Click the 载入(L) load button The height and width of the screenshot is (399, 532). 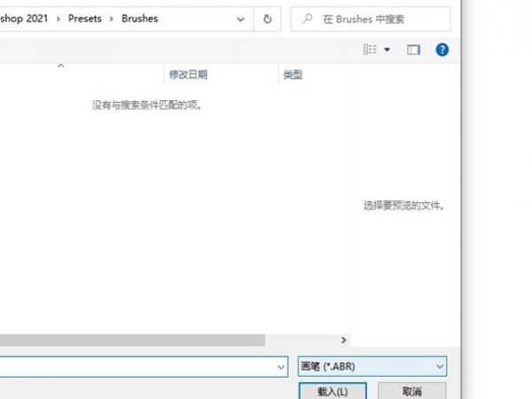tap(332, 391)
